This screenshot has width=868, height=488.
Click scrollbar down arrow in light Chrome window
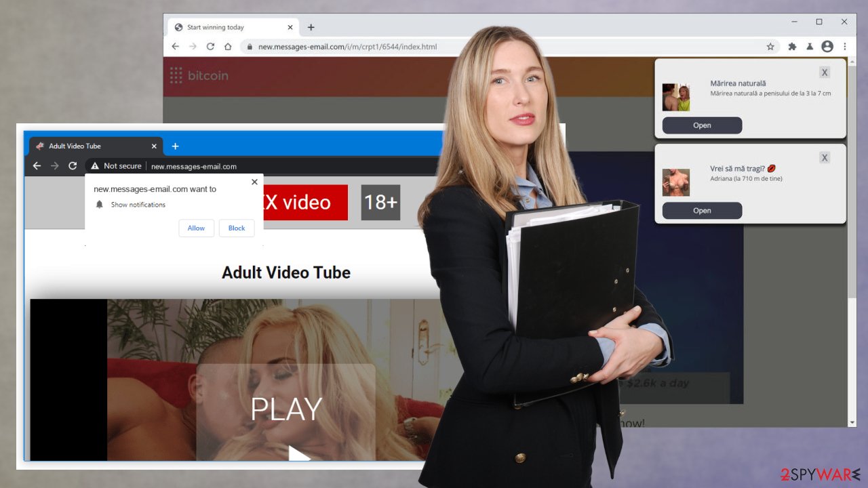(852, 422)
